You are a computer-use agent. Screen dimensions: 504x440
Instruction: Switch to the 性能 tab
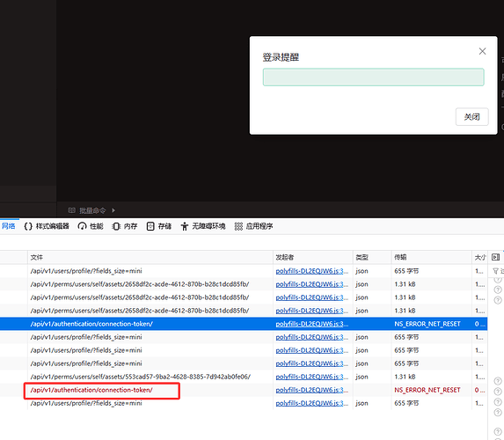pyautogui.click(x=91, y=226)
